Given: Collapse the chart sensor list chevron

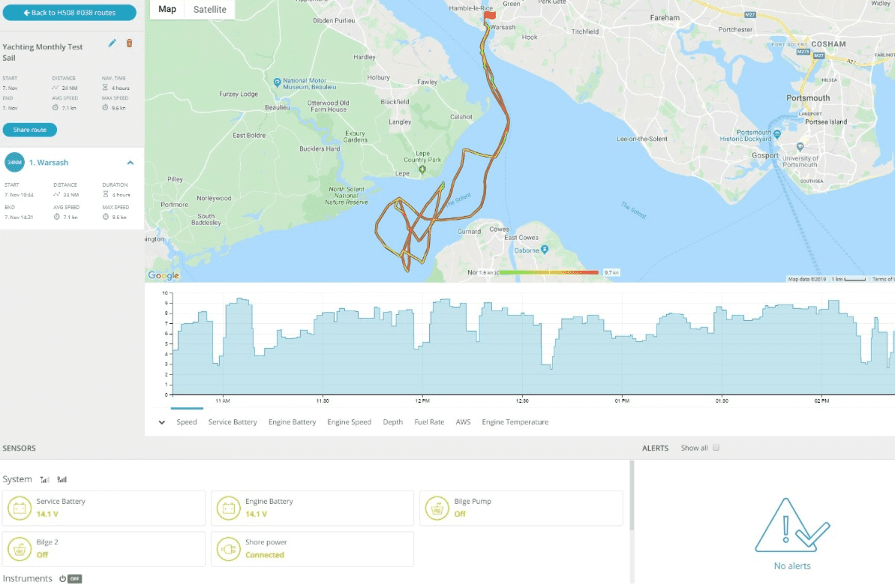Looking at the screenshot, I should click(161, 422).
